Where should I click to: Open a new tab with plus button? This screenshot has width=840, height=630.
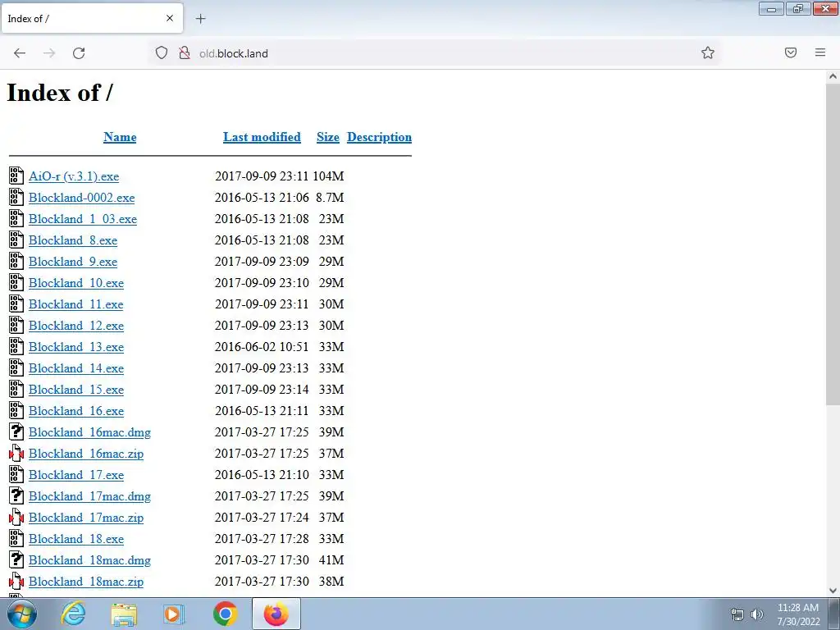point(200,19)
